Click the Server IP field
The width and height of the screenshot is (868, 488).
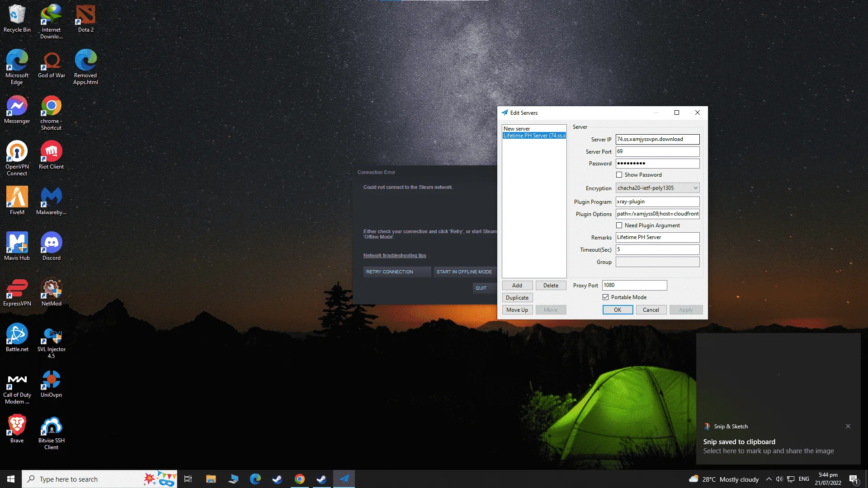[657, 139]
